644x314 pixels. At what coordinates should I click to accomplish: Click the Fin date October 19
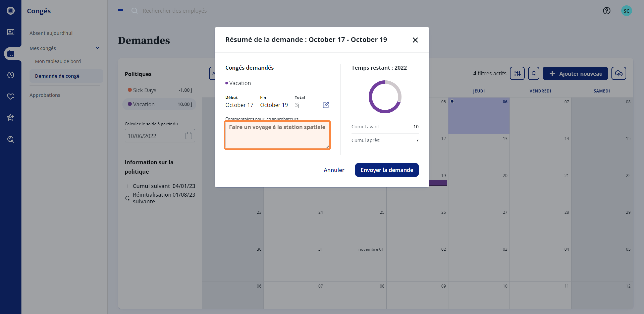[x=274, y=105]
